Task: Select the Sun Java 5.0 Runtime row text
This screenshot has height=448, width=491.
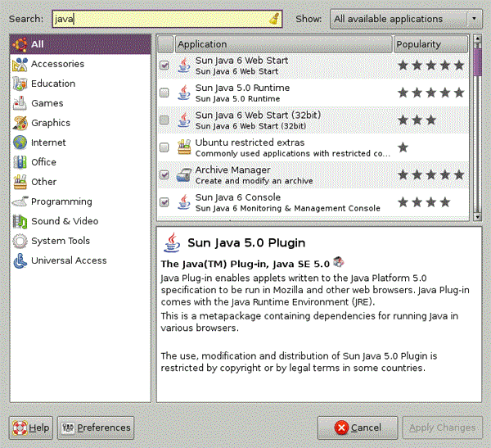Action: point(242,93)
